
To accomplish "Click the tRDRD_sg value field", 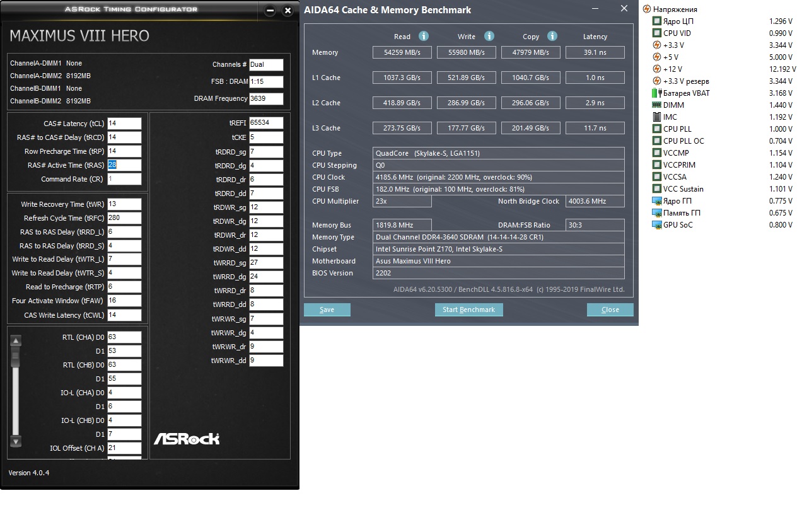I will pos(266,152).
